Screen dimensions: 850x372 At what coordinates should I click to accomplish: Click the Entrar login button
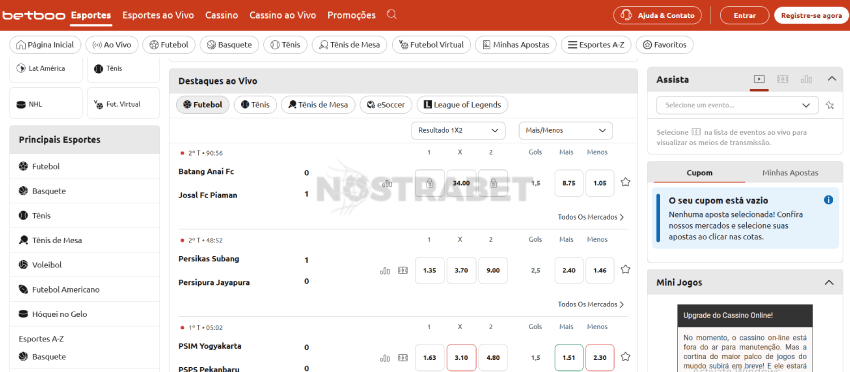pyautogui.click(x=744, y=15)
